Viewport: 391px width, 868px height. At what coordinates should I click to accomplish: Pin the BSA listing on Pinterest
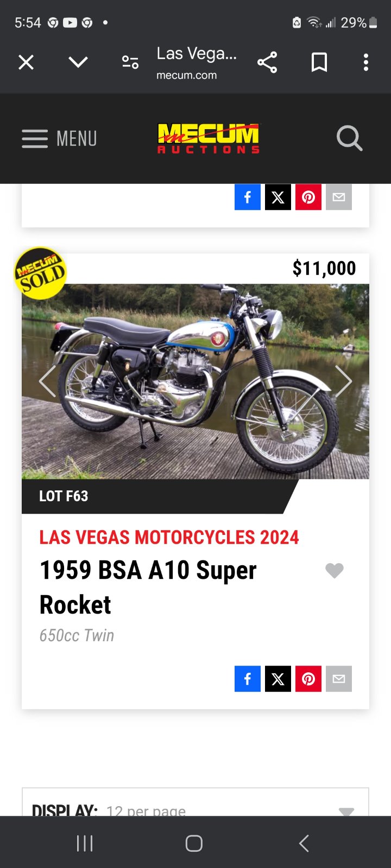308,679
